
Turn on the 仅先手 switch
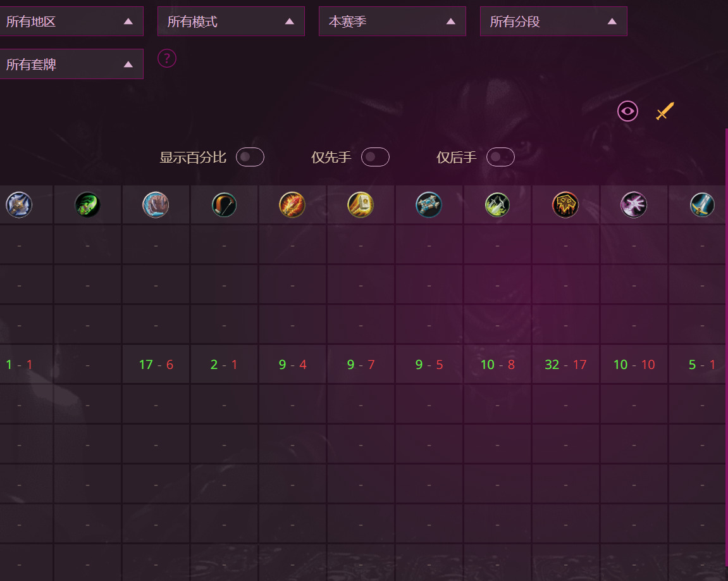375,157
